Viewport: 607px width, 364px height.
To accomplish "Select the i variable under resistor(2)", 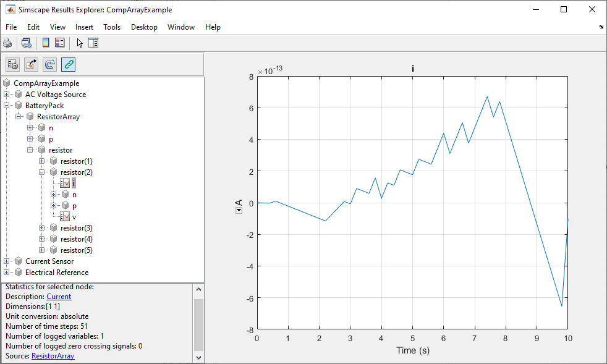I will pos(74,183).
